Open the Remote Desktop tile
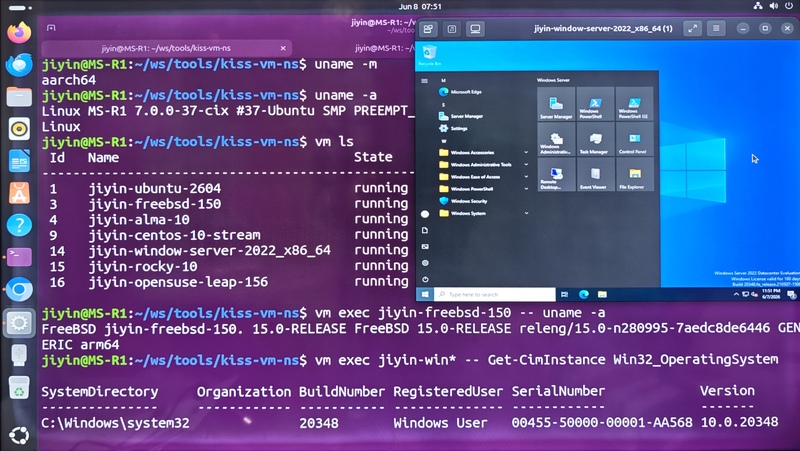The image size is (800, 451). click(556, 174)
